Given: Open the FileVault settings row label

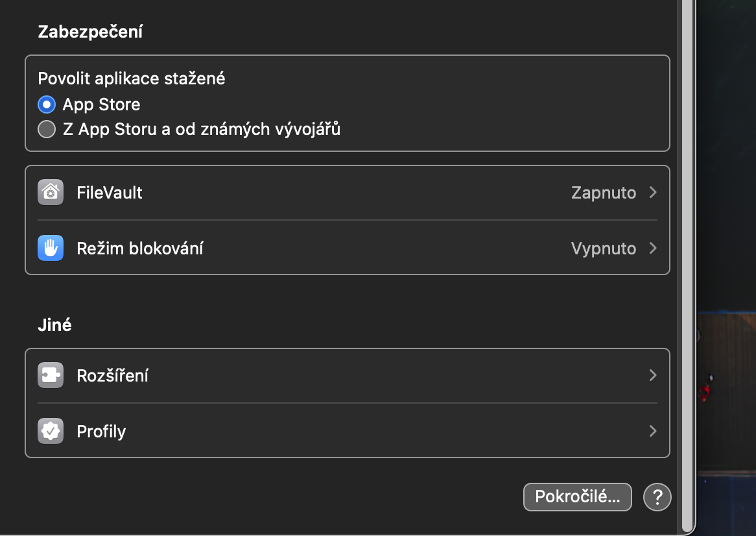Looking at the screenshot, I should 110,193.
